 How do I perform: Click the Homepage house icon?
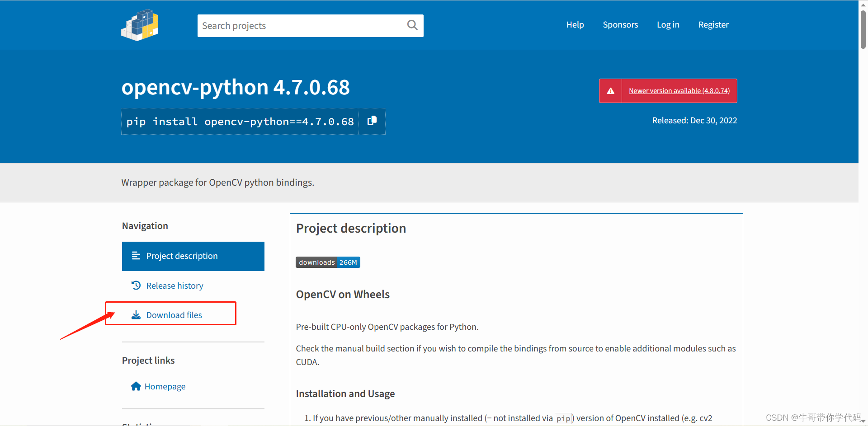click(x=136, y=386)
